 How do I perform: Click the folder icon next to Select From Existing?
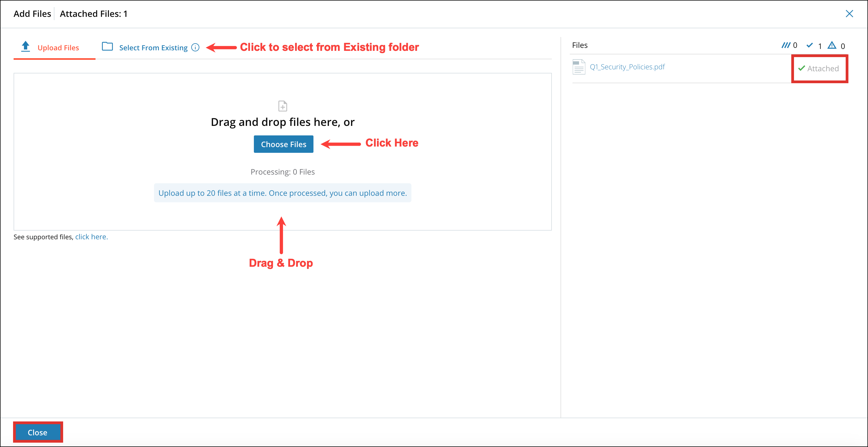107,47
